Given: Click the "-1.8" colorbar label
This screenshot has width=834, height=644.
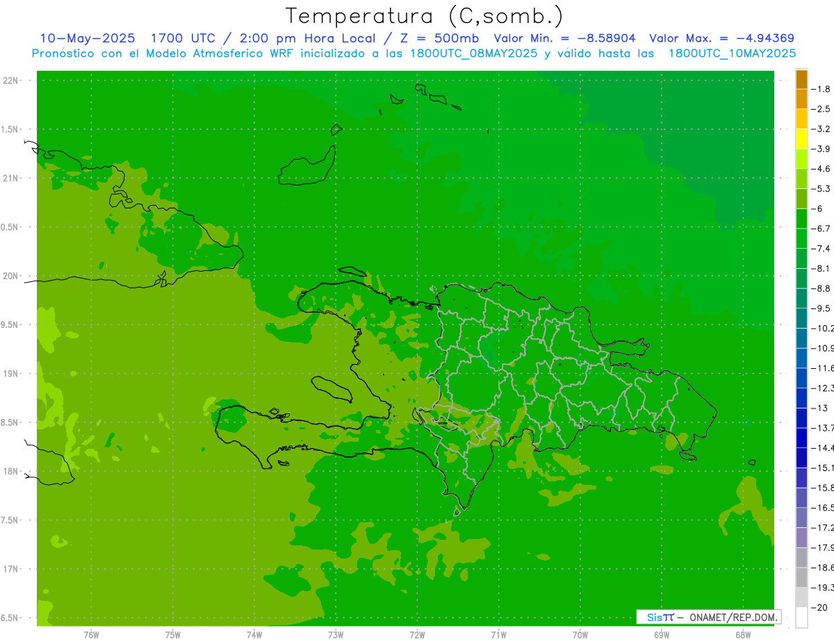Looking at the screenshot, I should click(x=821, y=89).
